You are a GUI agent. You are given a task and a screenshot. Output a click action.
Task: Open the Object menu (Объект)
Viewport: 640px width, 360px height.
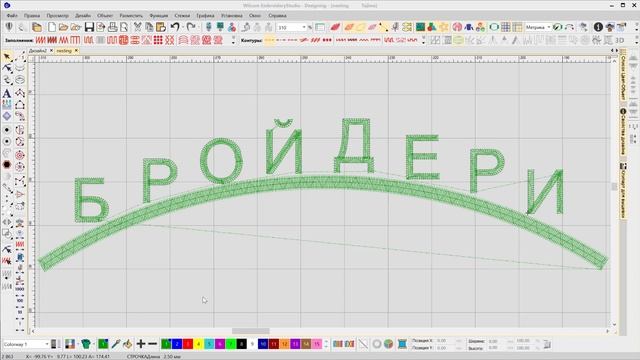[x=105, y=16]
